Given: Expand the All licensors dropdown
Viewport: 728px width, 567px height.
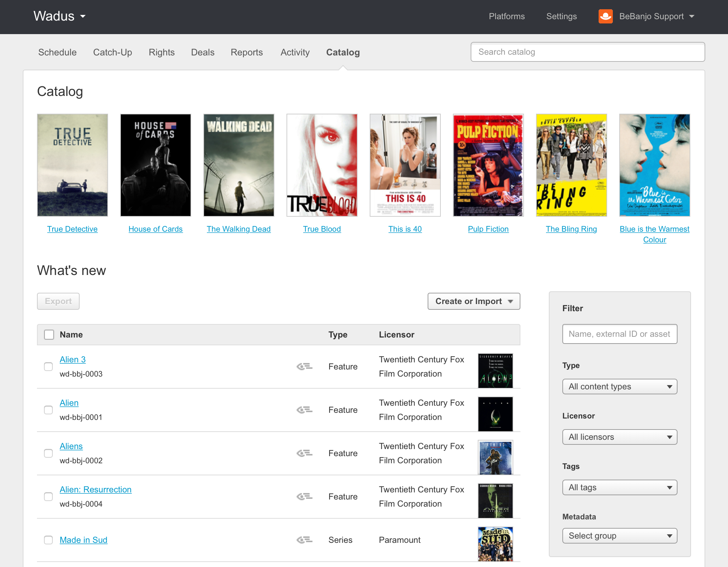Looking at the screenshot, I should click(x=620, y=437).
